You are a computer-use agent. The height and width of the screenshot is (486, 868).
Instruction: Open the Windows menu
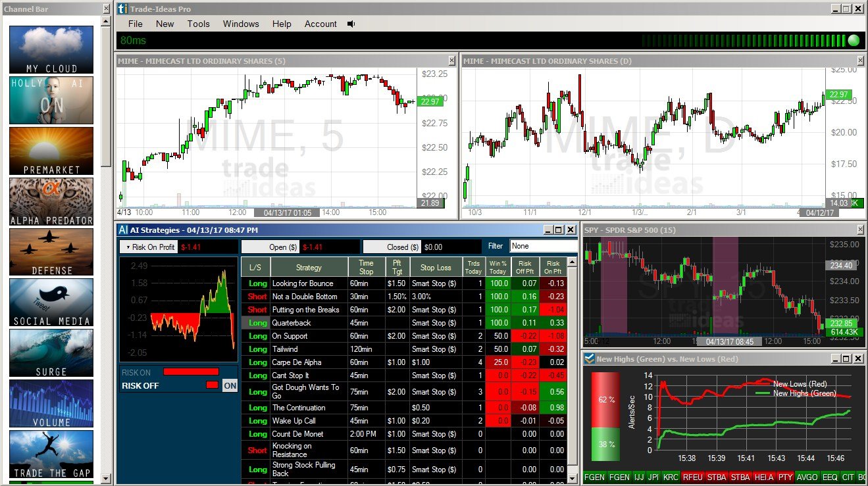pyautogui.click(x=241, y=24)
